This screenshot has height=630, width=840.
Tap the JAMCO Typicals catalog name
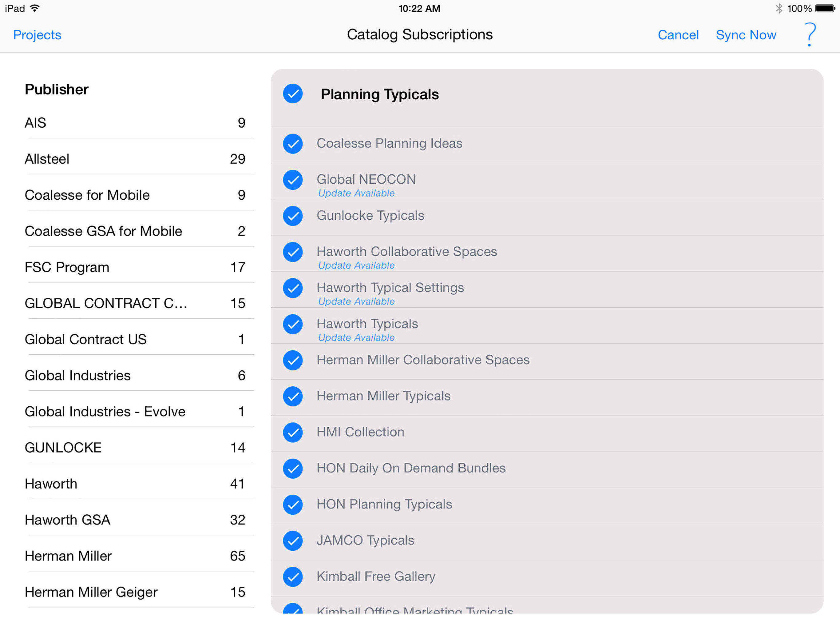click(x=365, y=541)
